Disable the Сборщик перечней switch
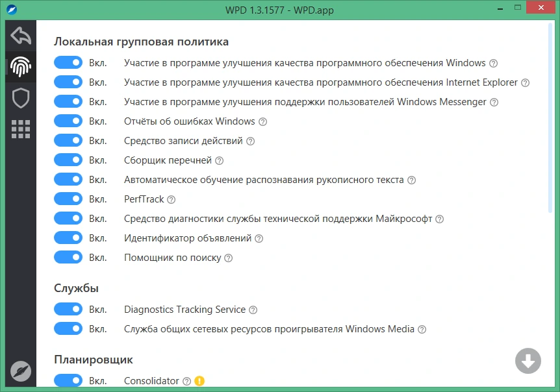The width and height of the screenshot is (560, 392). click(68, 160)
